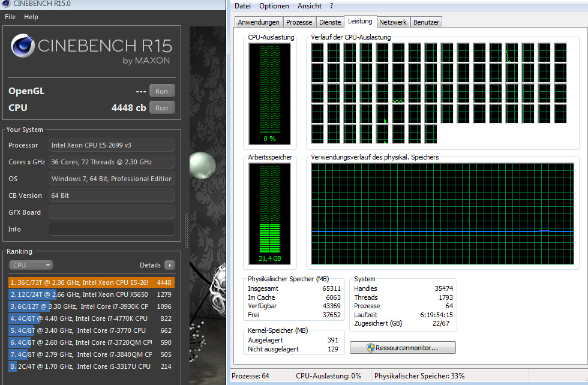588x385 pixels.
Task: Select ranking row 6 Core i7-3720QM
Action: click(91, 342)
